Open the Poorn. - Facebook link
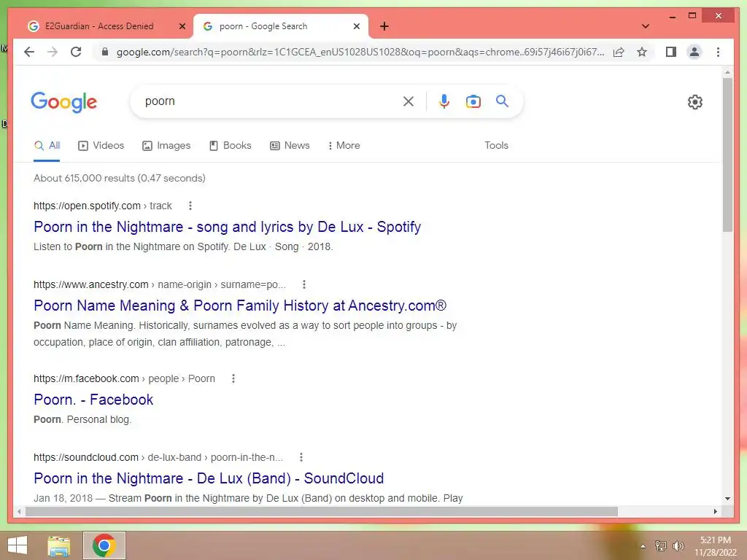Viewport: 747px width, 560px height. tap(93, 400)
